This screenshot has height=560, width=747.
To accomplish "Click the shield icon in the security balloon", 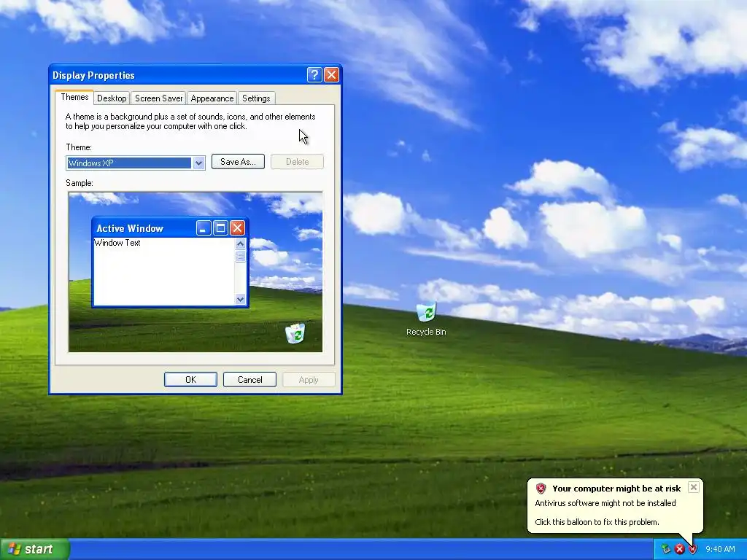I will (541, 488).
